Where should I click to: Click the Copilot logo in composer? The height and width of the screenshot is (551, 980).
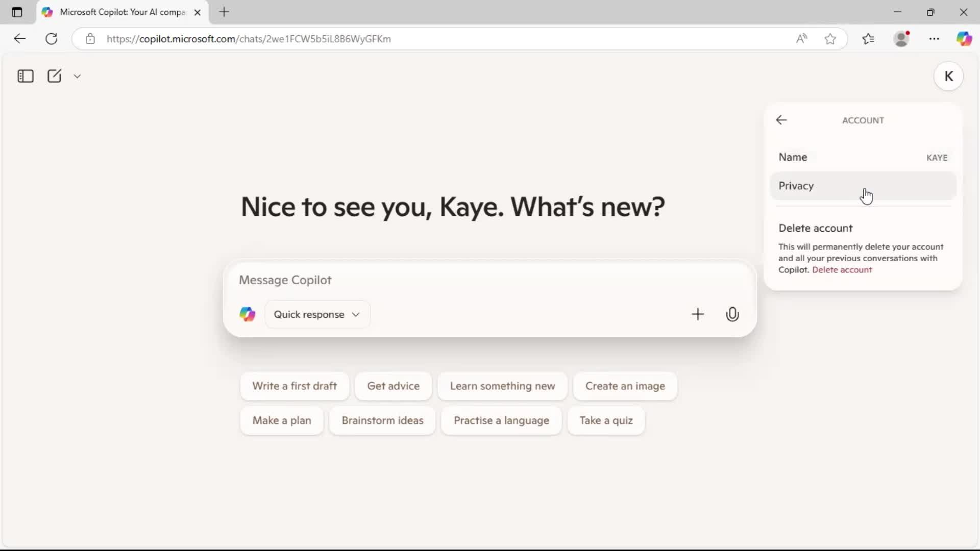[248, 314]
